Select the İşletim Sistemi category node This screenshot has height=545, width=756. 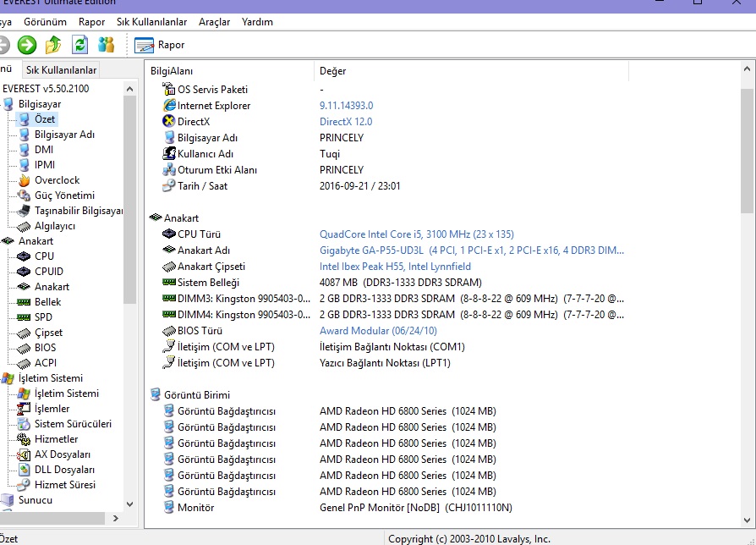51,378
